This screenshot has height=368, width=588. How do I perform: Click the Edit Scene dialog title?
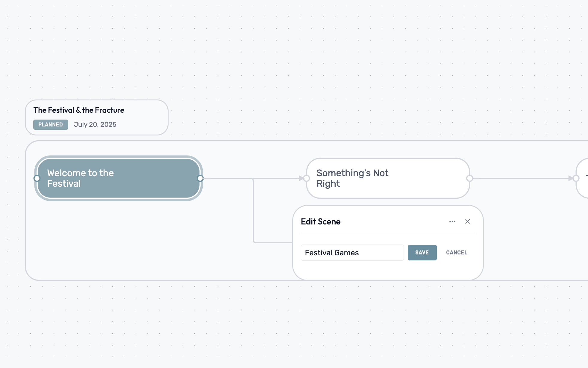coord(320,221)
